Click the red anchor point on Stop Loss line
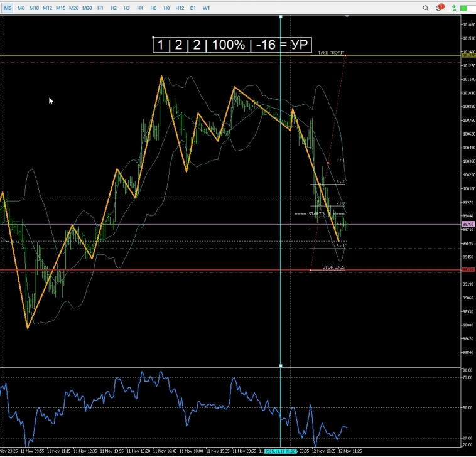 click(311, 270)
